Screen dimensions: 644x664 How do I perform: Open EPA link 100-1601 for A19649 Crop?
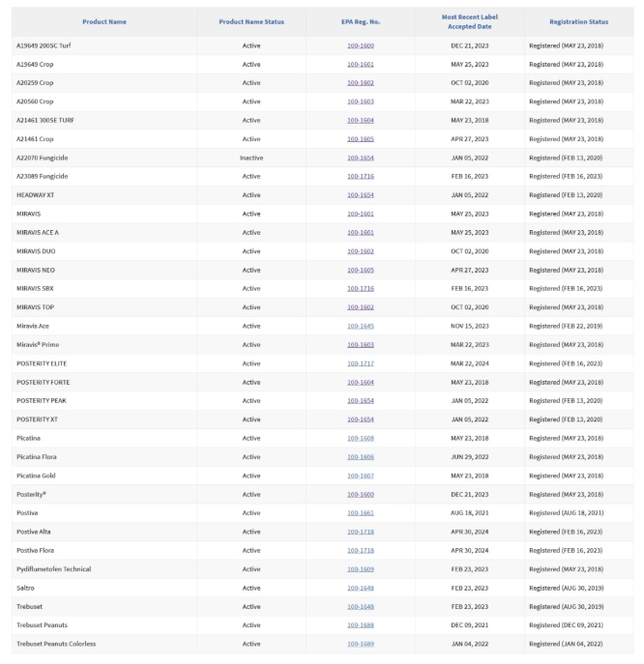click(361, 65)
